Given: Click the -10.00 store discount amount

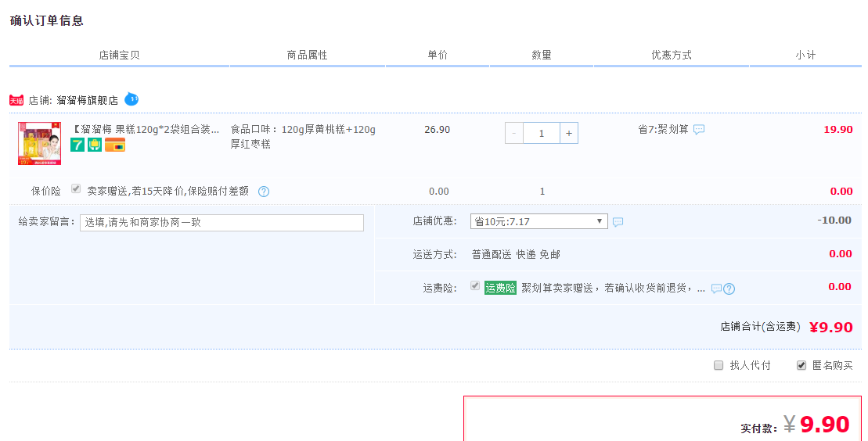Looking at the screenshot, I should 834,220.
